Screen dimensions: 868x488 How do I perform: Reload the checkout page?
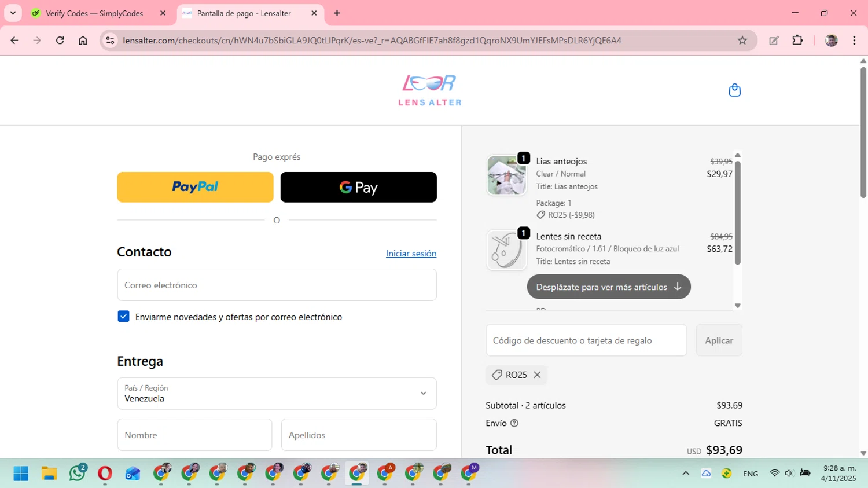pyautogui.click(x=60, y=41)
